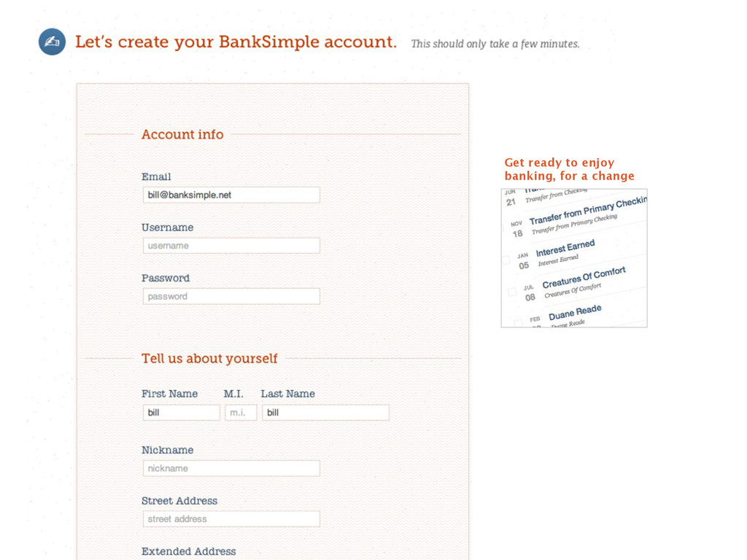The height and width of the screenshot is (560, 747).
Task: Click the Account info section heading
Action: 182,134
